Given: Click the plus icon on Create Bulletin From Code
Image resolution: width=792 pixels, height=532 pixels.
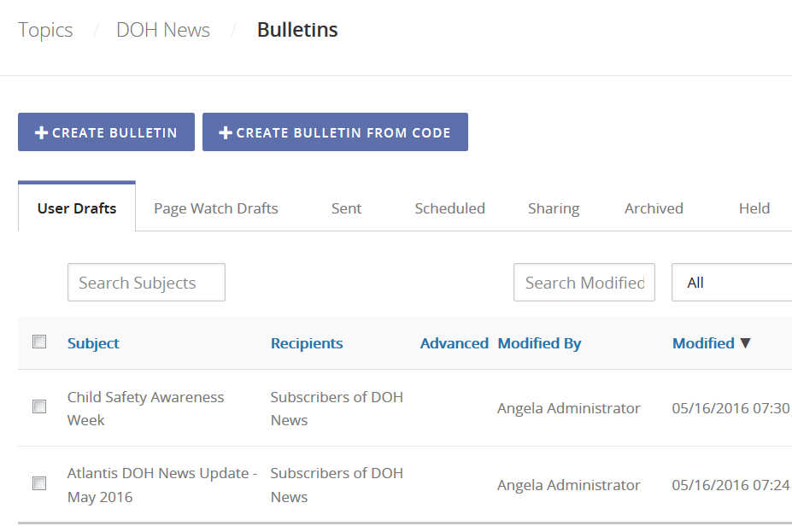Looking at the screenshot, I should pos(225,132).
